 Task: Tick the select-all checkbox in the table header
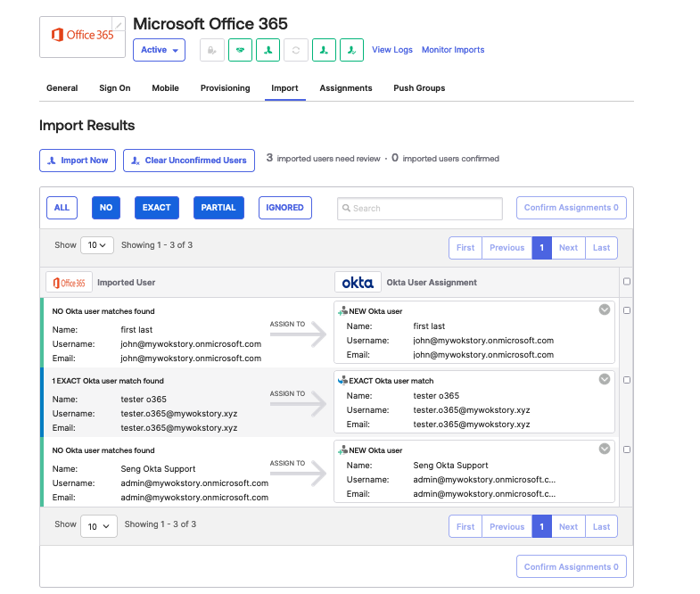627,281
